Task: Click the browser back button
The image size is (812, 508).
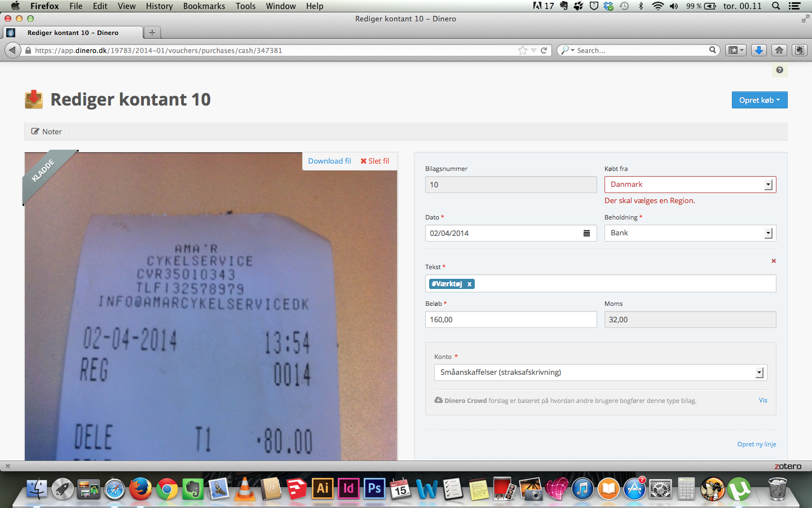Action: pos(12,50)
